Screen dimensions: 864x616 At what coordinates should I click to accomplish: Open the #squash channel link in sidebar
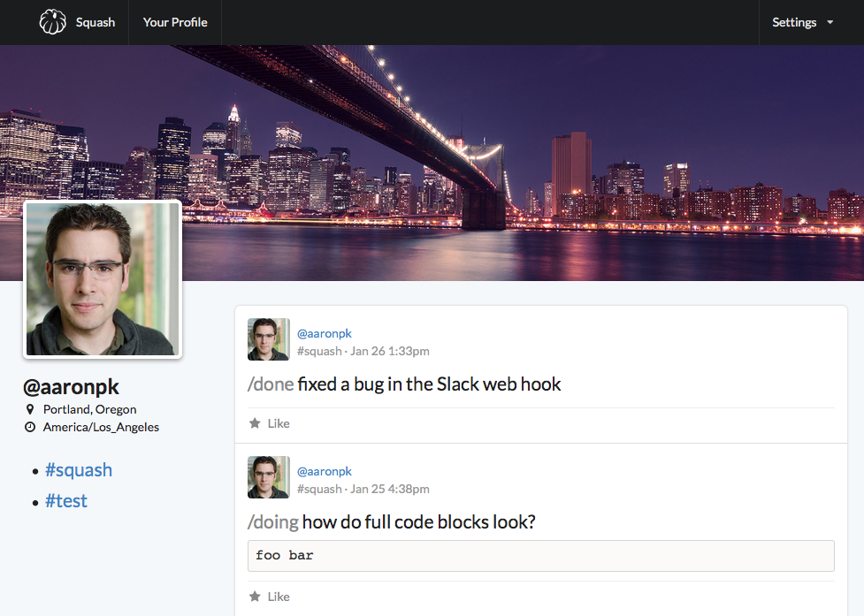pyautogui.click(x=79, y=470)
